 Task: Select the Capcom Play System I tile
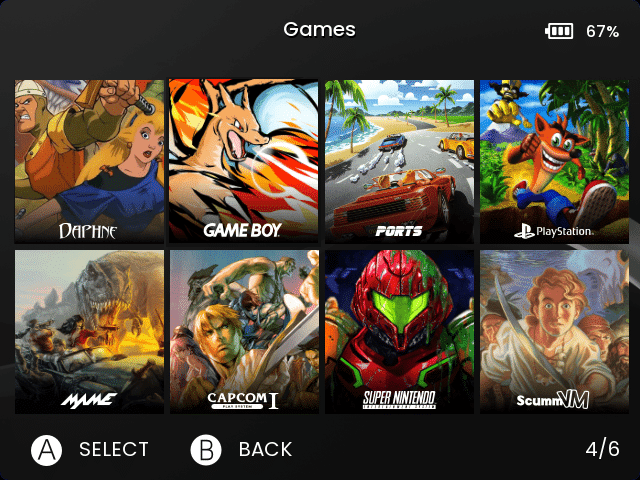(x=244, y=332)
